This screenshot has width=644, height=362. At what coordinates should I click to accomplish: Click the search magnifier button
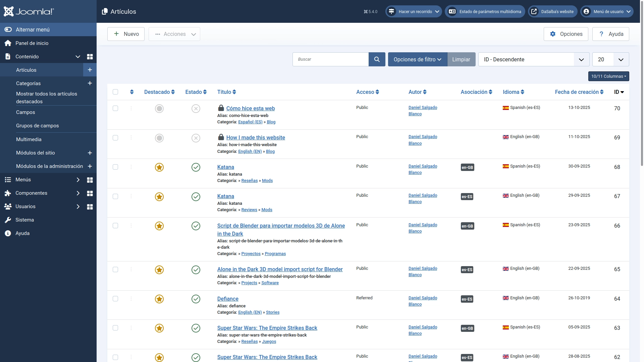coord(377,59)
